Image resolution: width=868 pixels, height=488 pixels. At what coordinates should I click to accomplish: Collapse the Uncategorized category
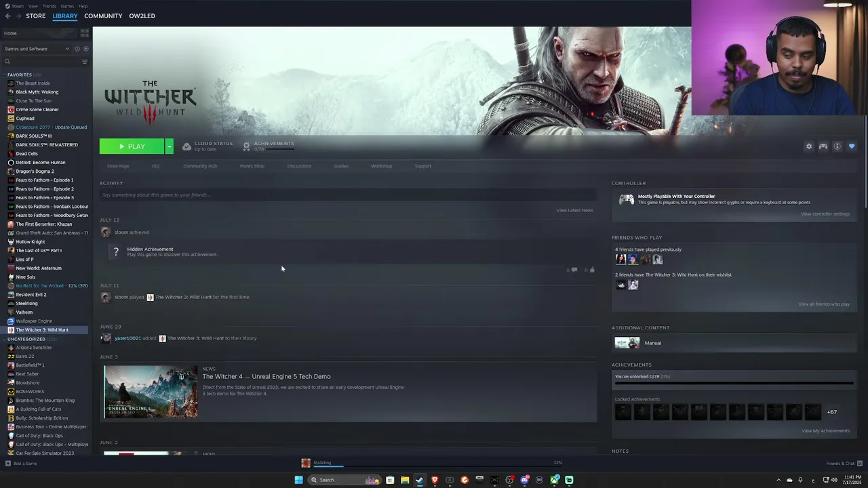5,339
